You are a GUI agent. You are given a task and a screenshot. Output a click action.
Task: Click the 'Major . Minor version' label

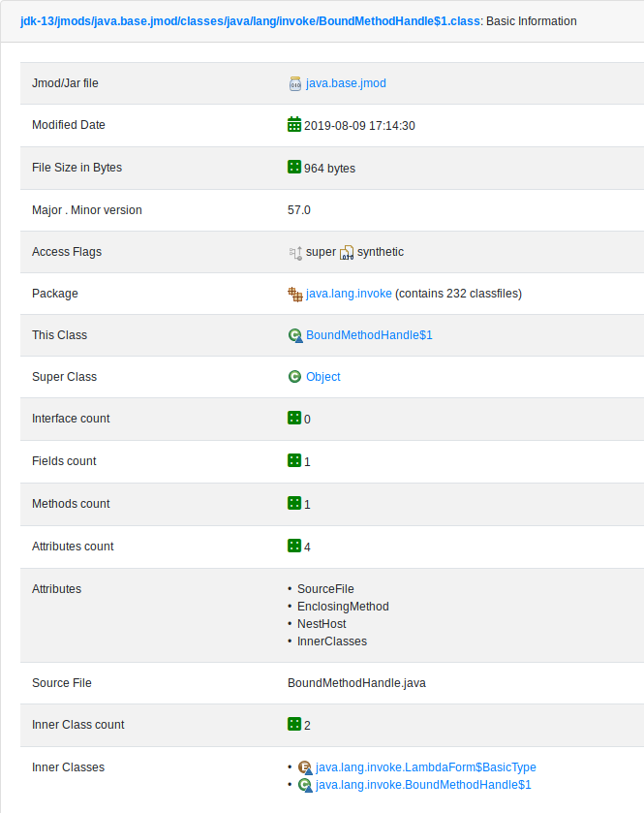click(x=87, y=210)
